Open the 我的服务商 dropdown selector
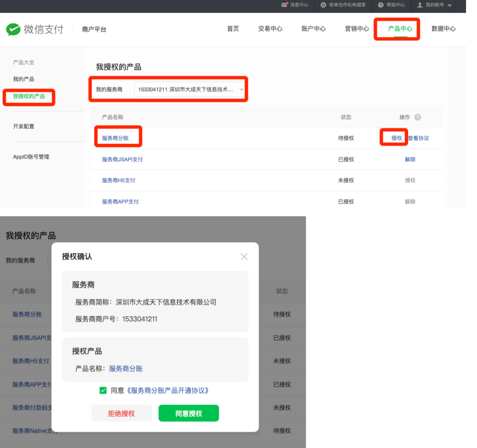Screen dimensions: 477x448 tap(189, 89)
